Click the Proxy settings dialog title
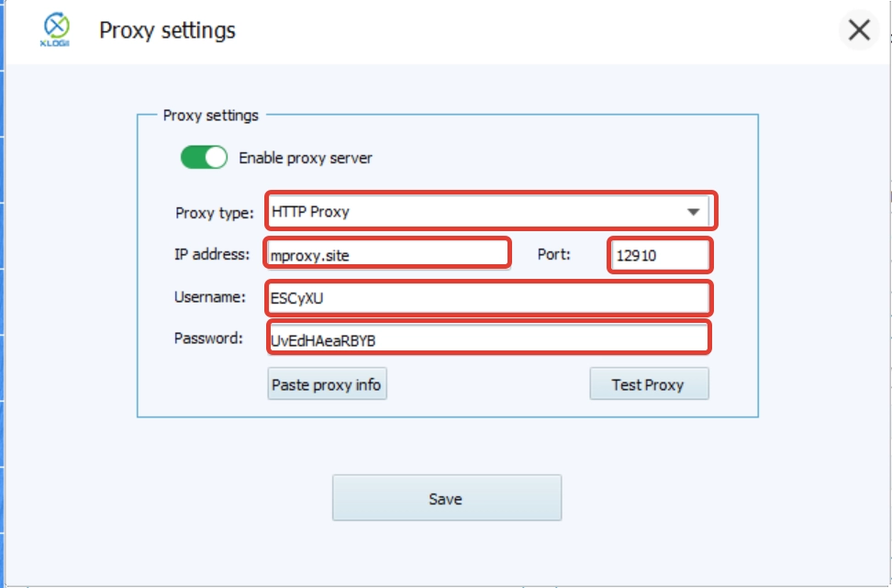 (x=167, y=29)
